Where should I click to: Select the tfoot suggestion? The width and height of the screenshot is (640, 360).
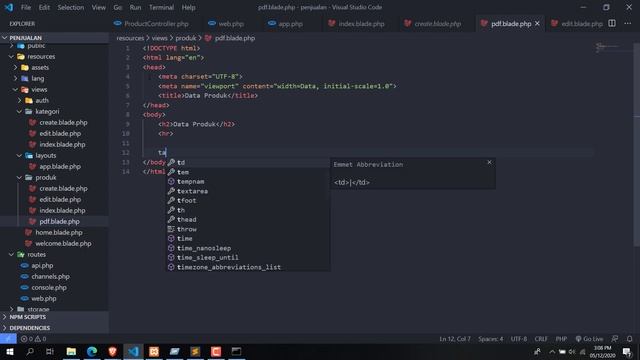pyautogui.click(x=248, y=200)
